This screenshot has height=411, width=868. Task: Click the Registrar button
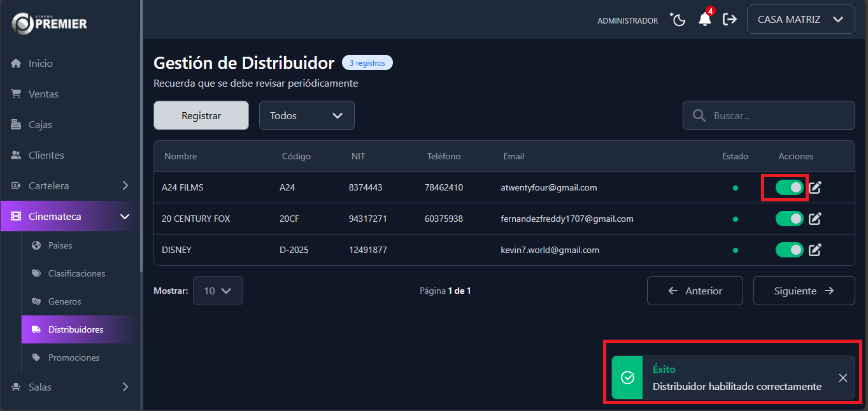click(201, 115)
